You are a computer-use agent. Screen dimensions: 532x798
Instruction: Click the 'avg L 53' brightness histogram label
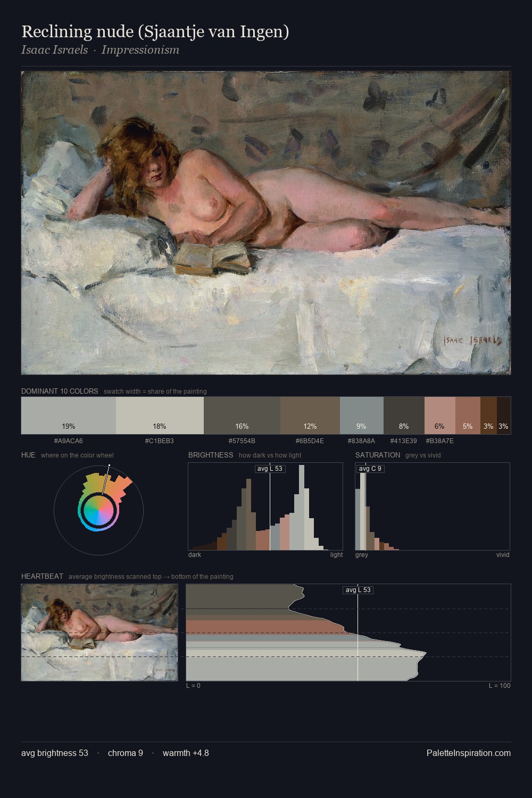coord(270,469)
